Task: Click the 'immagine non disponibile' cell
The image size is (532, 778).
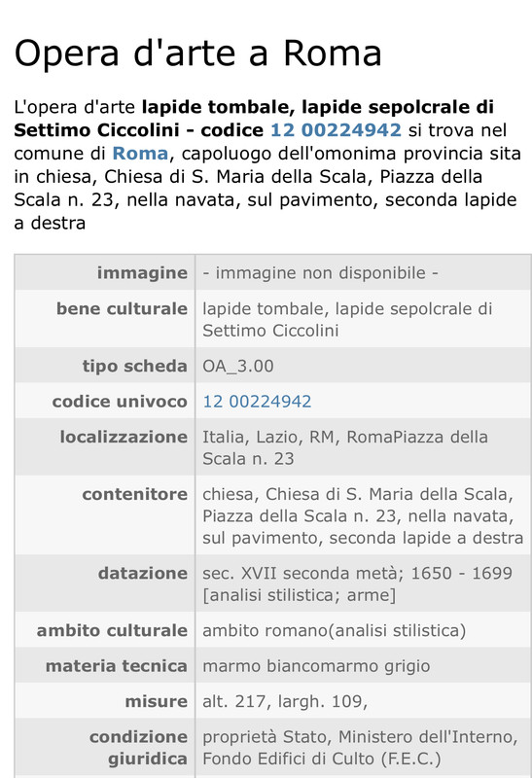Action: click(x=321, y=272)
